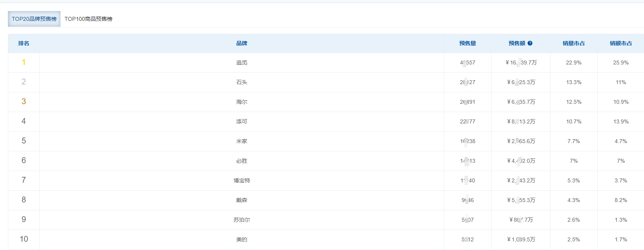Screen dimensions: 644x250
Task: Click rank number 2 in the 石头 row
Action: click(x=24, y=82)
